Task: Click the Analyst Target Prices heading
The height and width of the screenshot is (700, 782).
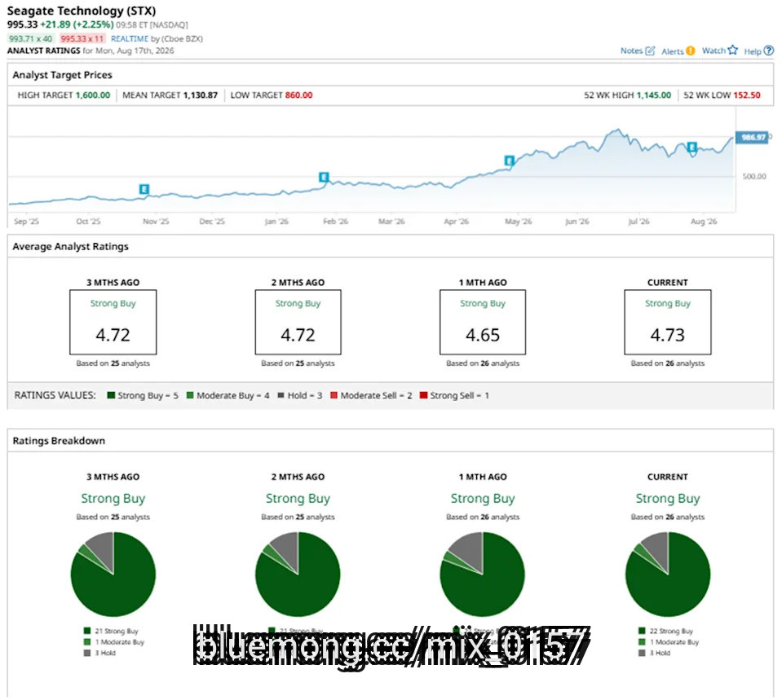Action: [x=62, y=75]
